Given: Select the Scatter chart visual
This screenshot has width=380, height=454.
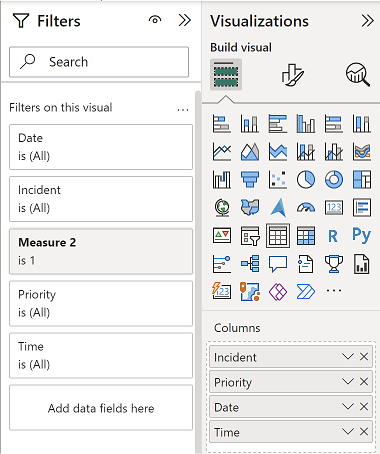Looking at the screenshot, I should (278, 179).
